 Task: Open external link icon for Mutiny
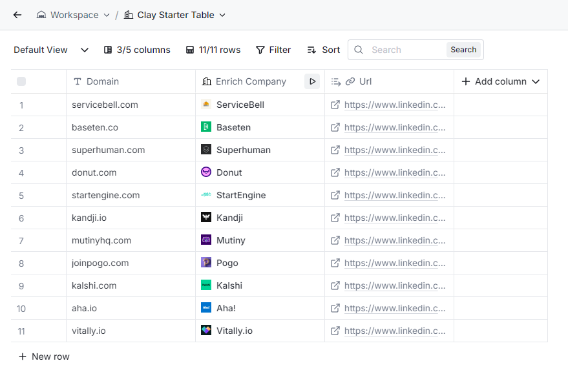(335, 241)
